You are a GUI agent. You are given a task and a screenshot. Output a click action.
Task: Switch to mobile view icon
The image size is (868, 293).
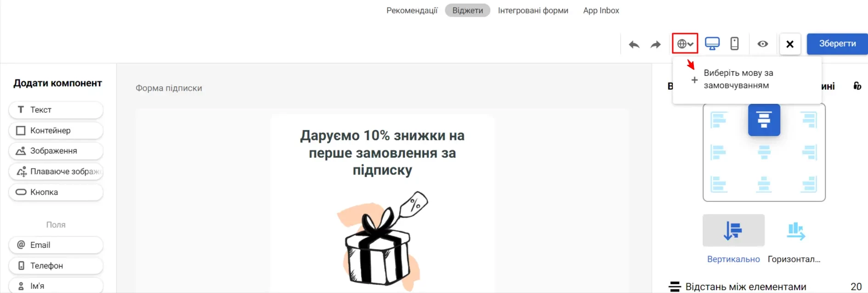(x=735, y=44)
